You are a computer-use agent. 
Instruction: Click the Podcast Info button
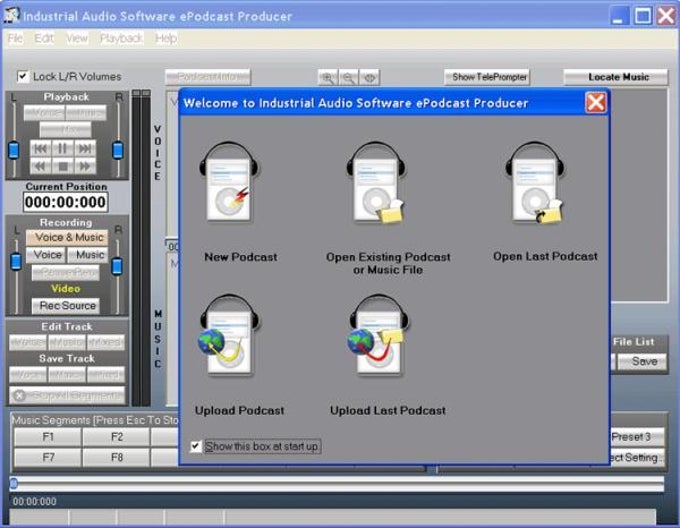coord(208,77)
